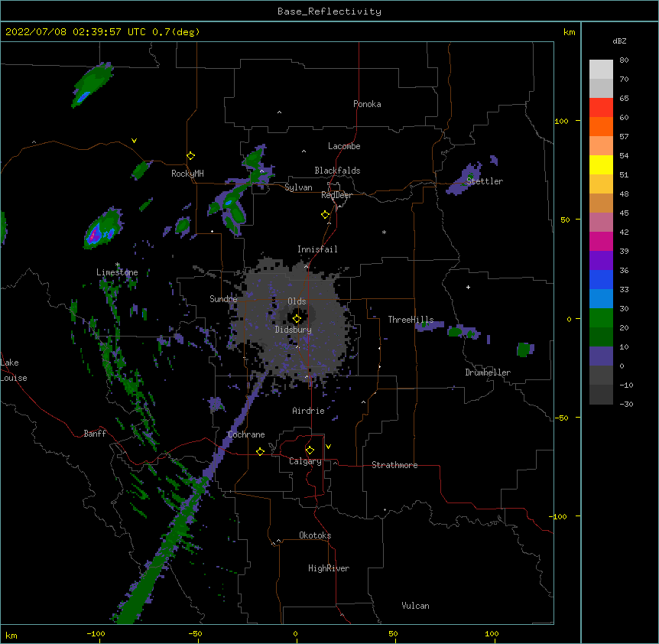This screenshot has height=644, width=659.
Task: Click the Banff label
Action: pos(95,434)
